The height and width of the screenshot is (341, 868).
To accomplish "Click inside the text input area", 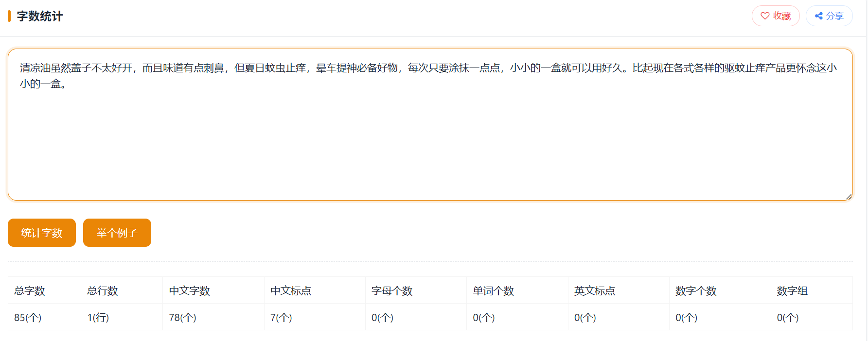I will 430,124.
